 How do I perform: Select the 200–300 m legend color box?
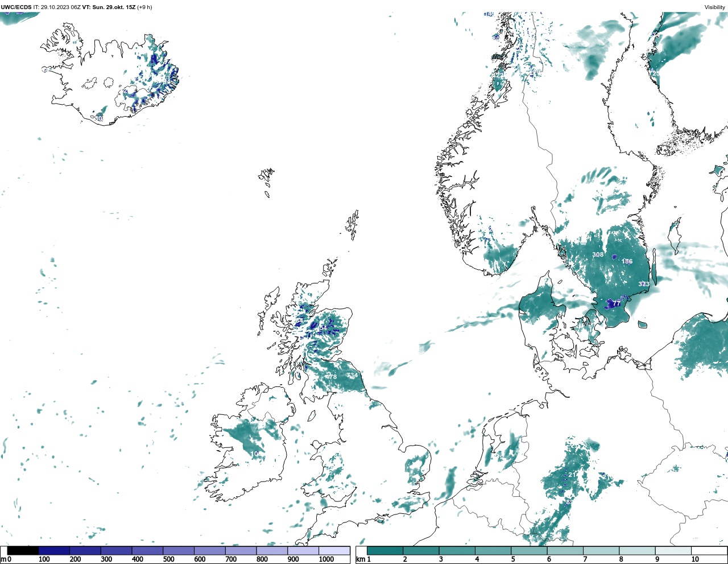pyautogui.click(x=85, y=550)
